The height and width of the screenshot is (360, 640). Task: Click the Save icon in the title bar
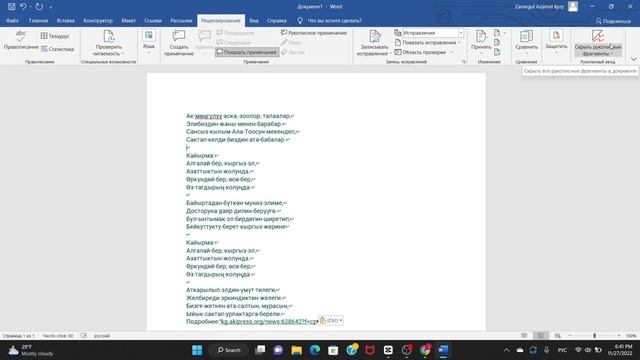click(x=11, y=7)
